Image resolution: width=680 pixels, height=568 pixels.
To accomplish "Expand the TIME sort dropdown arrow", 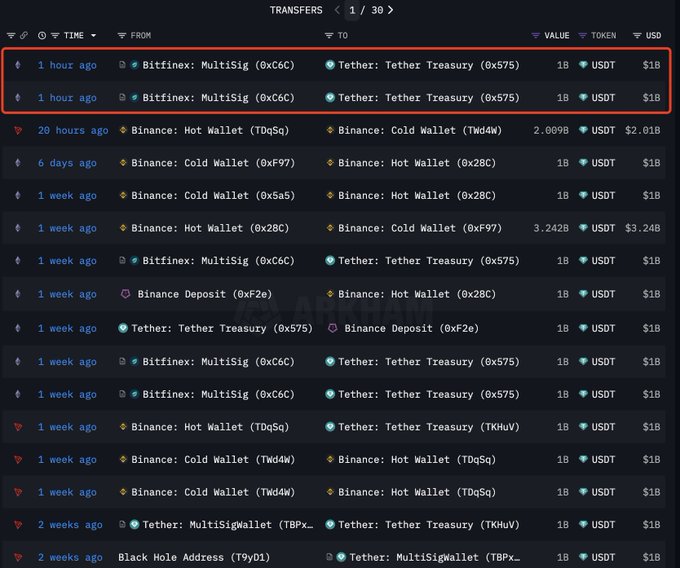I will pos(93,36).
